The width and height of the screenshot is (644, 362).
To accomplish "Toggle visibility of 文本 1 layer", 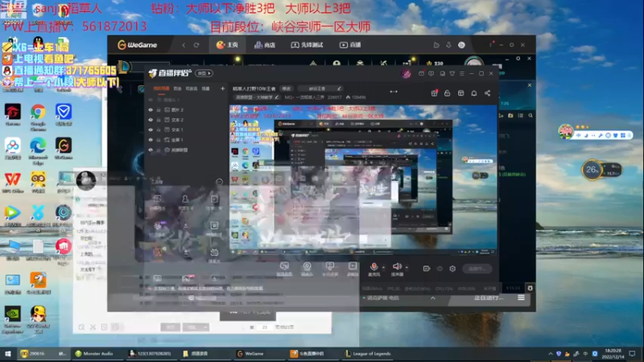I will 151,130.
